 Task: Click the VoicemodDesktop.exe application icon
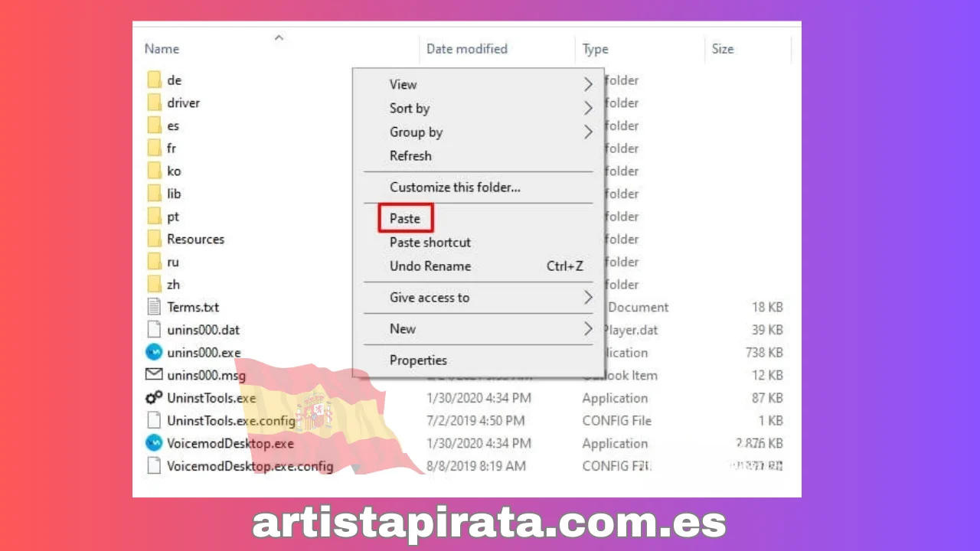click(155, 443)
